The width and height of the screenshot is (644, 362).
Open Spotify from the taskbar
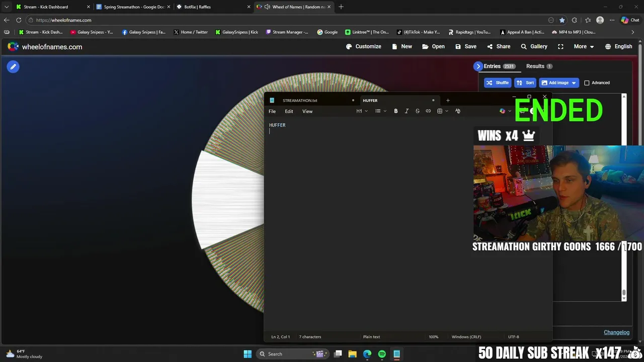(x=382, y=354)
